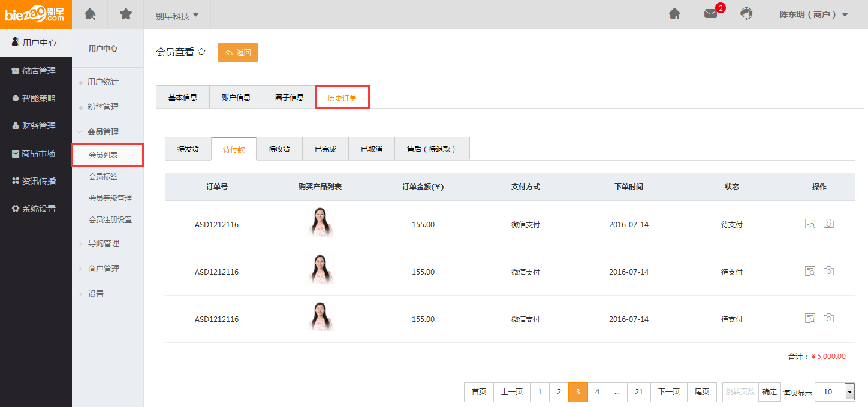Expand the 陈东明 (商户) account menu
This screenshot has width=868, height=407.
813,14
